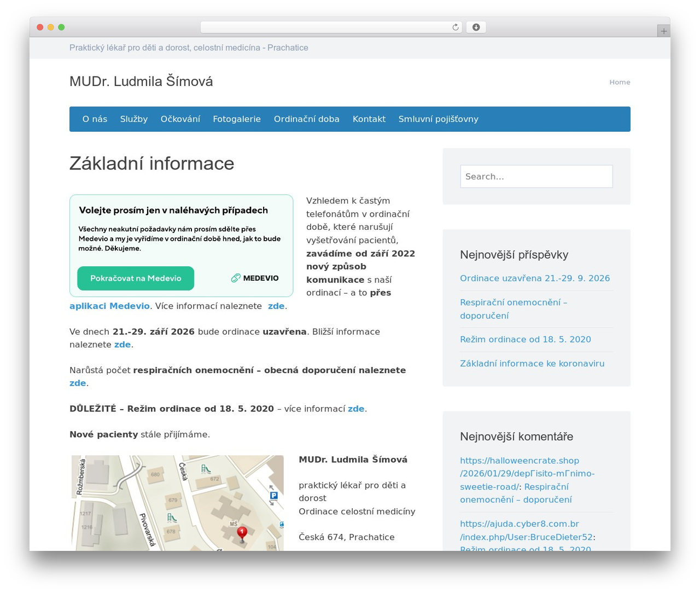Open recent post Režim ordinace od 18. 5. 2020
This screenshot has width=700, height=593.
526,340
